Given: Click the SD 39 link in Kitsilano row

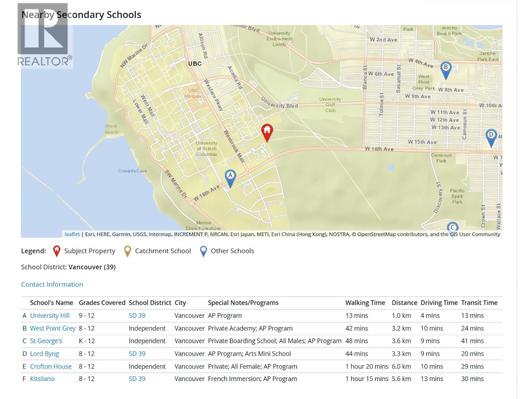Looking at the screenshot, I should [137, 379].
